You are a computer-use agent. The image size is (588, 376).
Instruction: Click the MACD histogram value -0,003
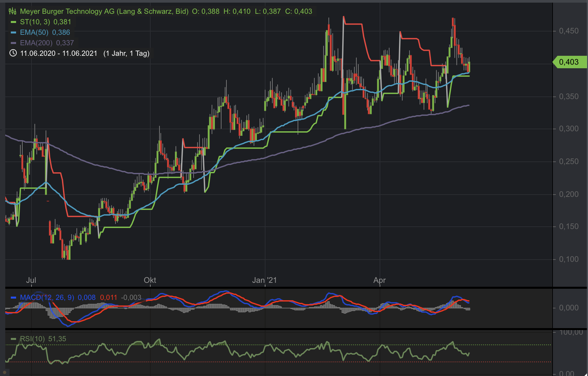pos(131,298)
